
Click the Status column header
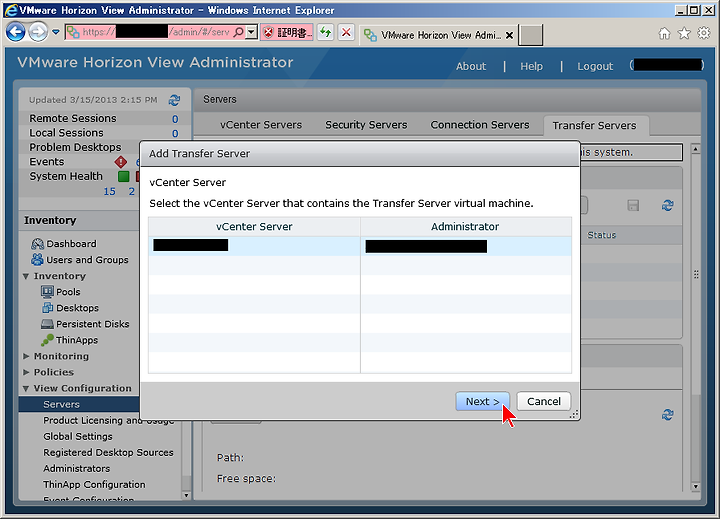pyautogui.click(x=602, y=235)
